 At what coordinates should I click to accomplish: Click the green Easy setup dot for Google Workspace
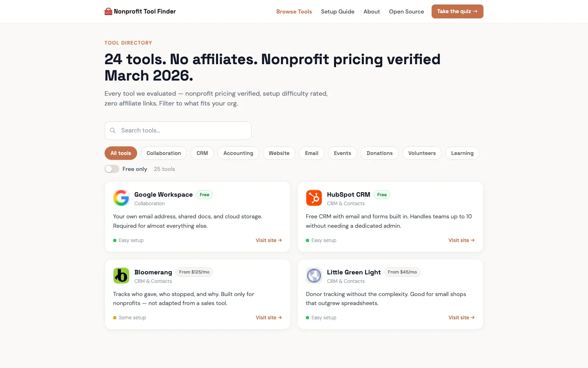pos(115,240)
